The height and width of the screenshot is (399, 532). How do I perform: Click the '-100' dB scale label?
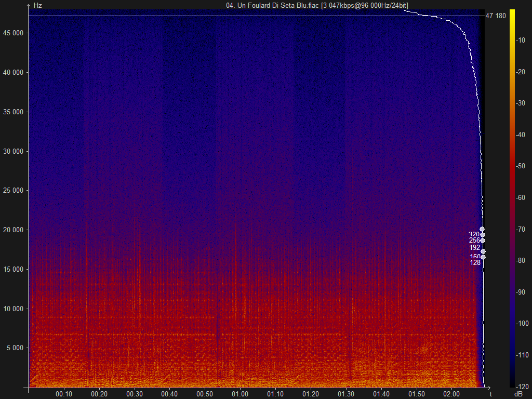(522, 323)
